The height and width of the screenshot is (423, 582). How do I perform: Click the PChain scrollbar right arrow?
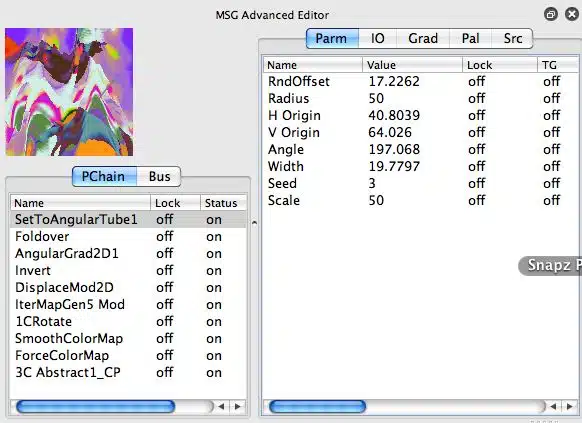click(x=238, y=407)
